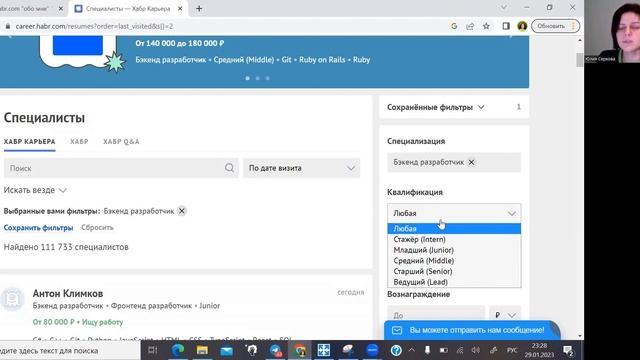Click the Найдено 111 733 специалистов text
This screenshot has height=360, width=640.
66,247
